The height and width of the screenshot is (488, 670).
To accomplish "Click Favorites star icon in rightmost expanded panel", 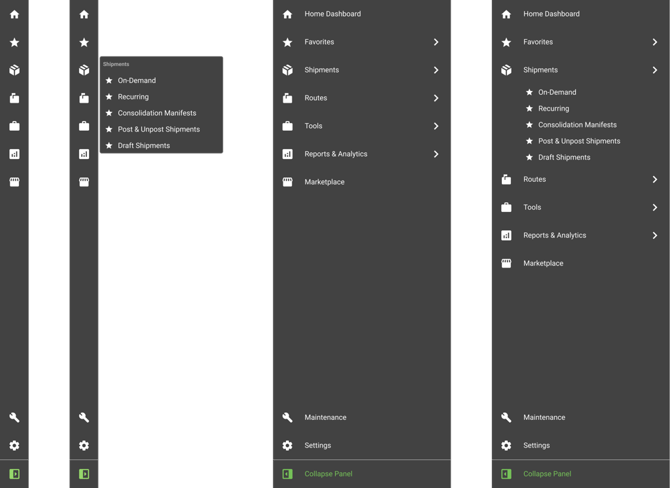I will tap(506, 42).
